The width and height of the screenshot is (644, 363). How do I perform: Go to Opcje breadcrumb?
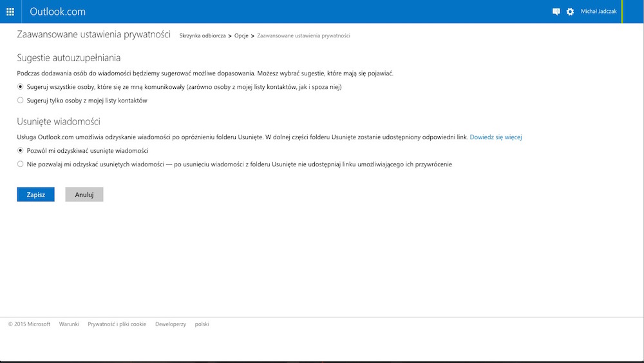(241, 35)
